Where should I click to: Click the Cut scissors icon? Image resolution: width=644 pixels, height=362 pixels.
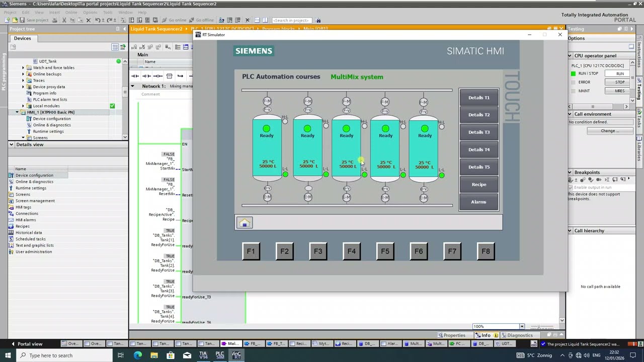(64, 20)
